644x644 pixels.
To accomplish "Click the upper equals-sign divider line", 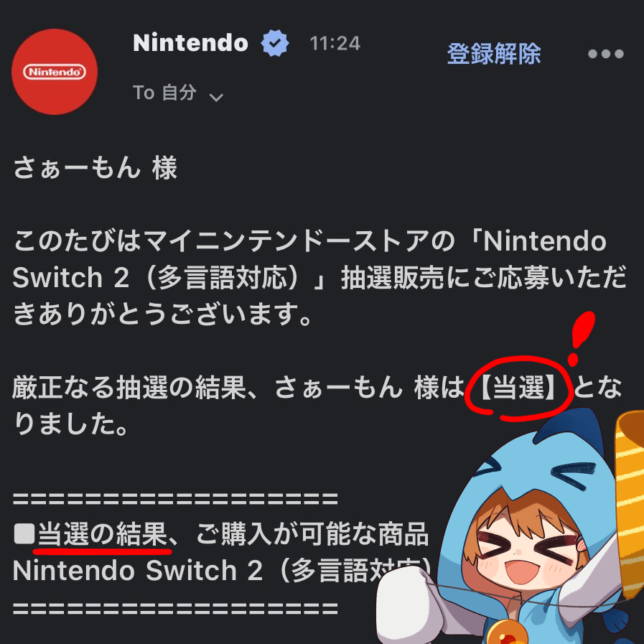I will click(x=175, y=498).
